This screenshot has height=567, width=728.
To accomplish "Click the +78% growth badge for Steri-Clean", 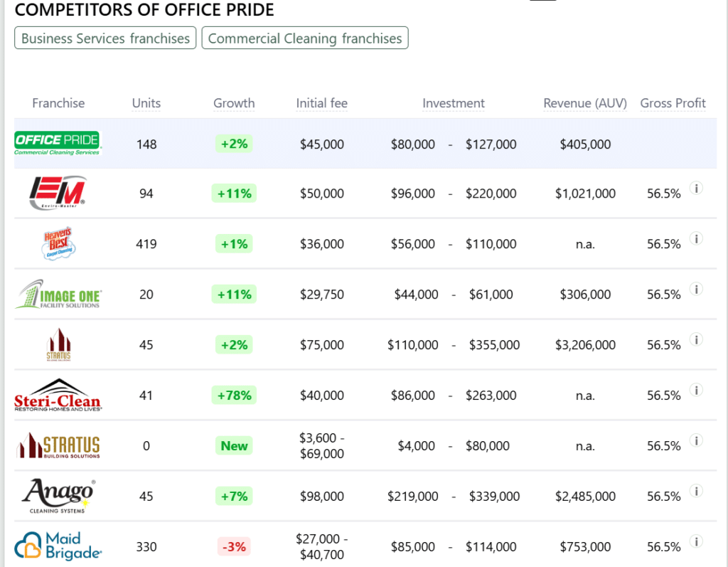I will 234,396.
